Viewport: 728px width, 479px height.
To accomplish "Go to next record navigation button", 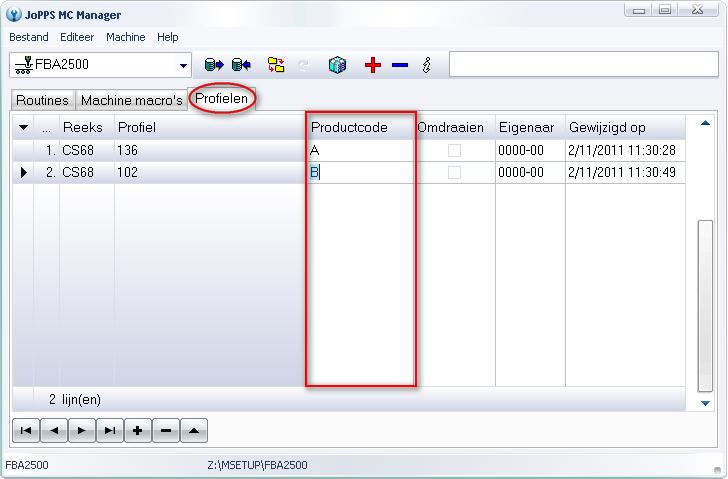I will point(82,431).
